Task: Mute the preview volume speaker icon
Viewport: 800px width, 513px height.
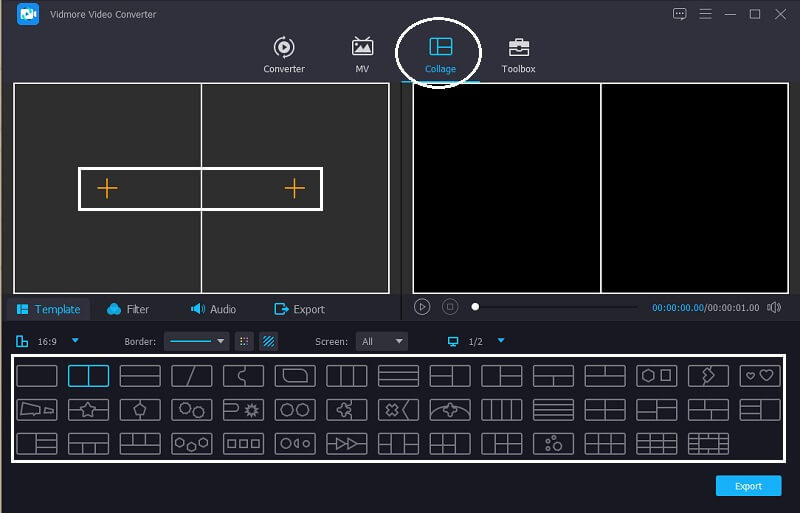Action: 773,308
